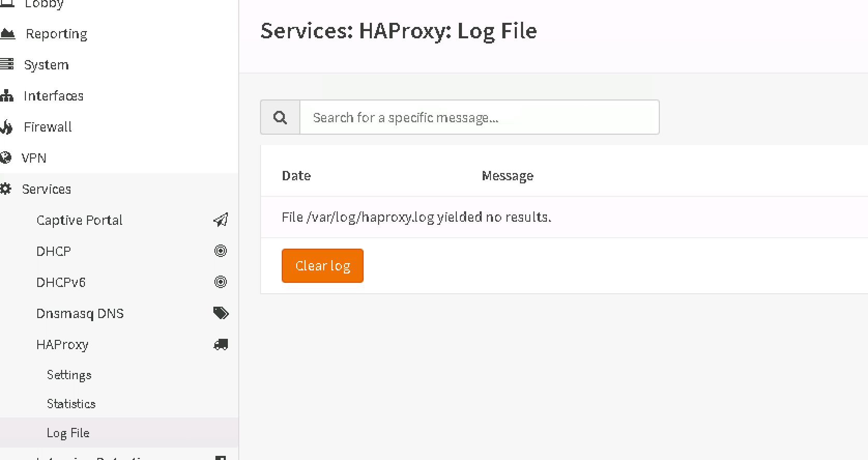Click the Interfaces sitemap icon
The width and height of the screenshot is (868, 460).
[6, 95]
